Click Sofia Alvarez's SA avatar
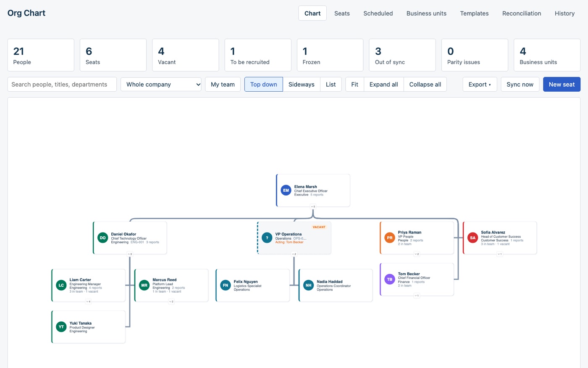Image resolution: width=588 pixels, height=368 pixels. pos(472,238)
